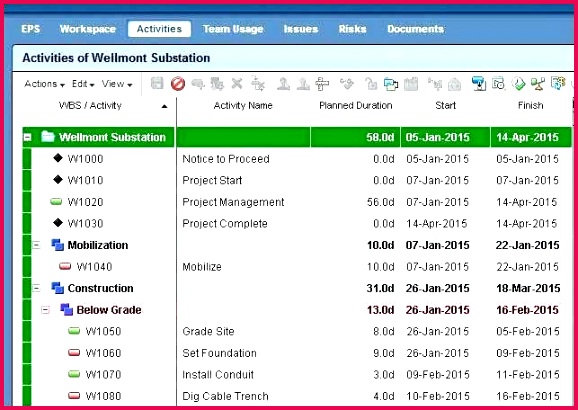Switch to the EPS tab
The width and height of the screenshot is (578, 410).
click(31, 29)
